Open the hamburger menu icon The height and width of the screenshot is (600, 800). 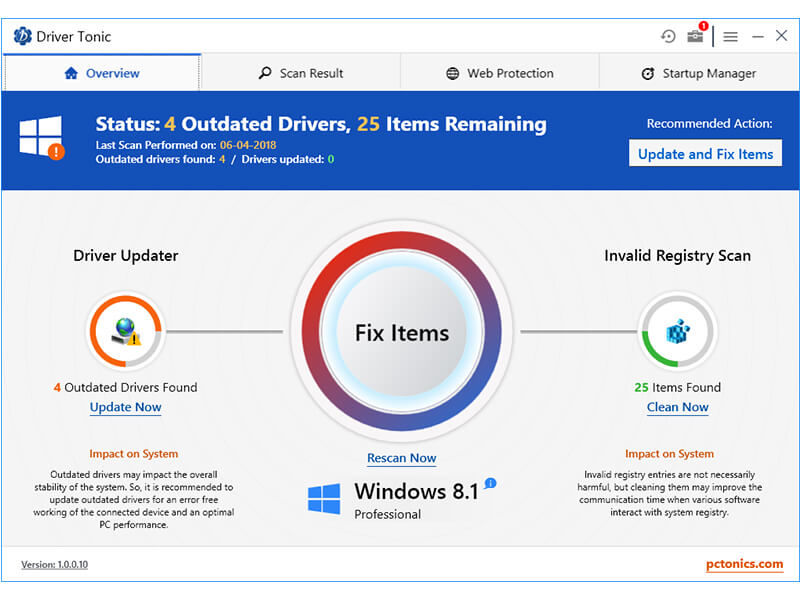[730, 37]
